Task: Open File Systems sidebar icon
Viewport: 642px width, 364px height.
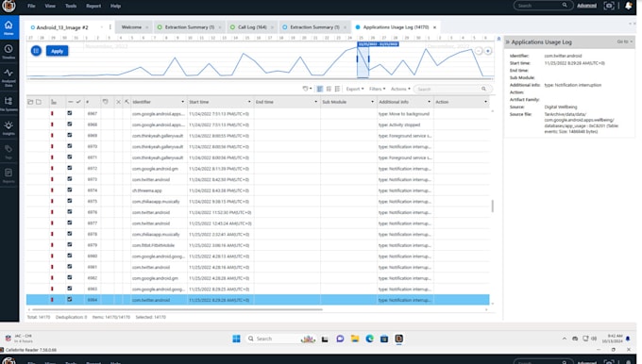Action: [8, 104]
